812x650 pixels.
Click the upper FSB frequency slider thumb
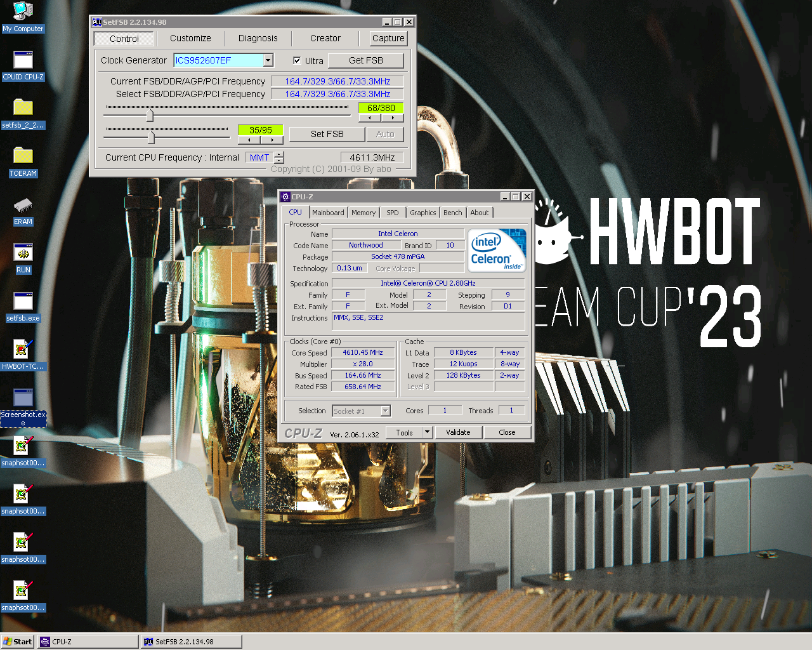tap(150, 115)
